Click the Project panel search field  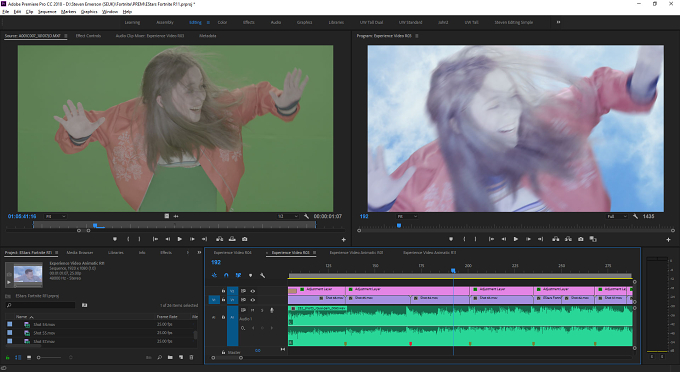pyautogui.click(x=41, y=305)
